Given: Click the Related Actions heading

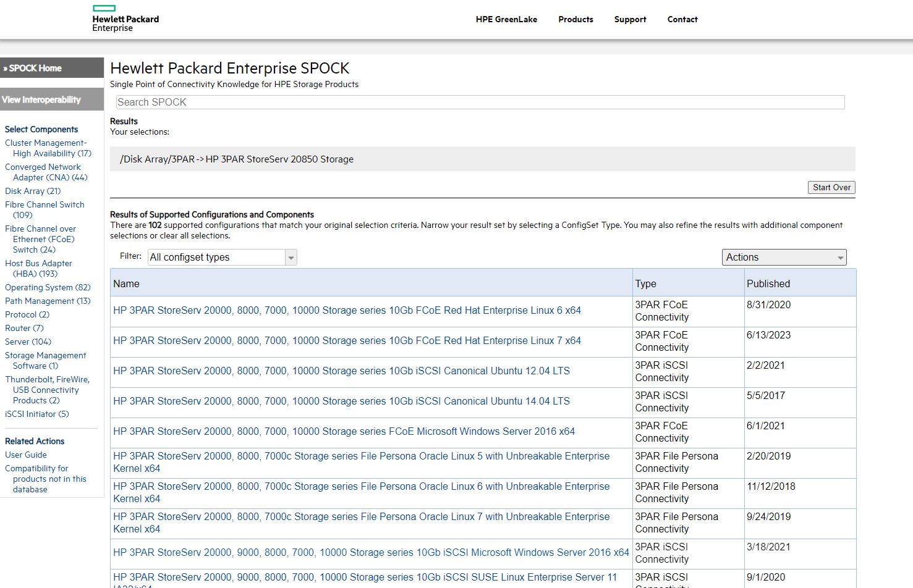Looking at the screenshot, I should coord(35,441).
